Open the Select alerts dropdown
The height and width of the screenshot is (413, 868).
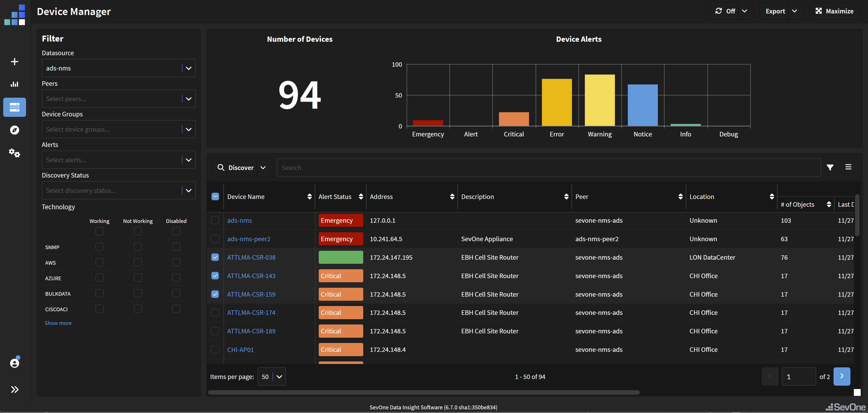coord(119,160)
